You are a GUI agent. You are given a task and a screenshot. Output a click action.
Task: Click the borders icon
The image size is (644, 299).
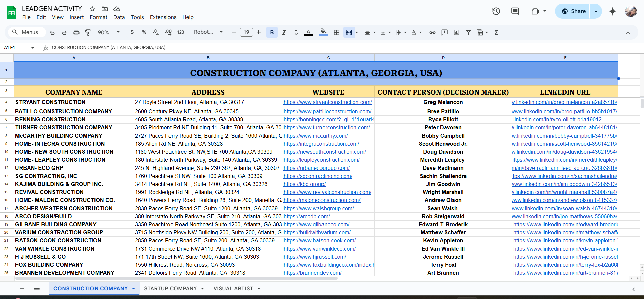tap(336, 32)
